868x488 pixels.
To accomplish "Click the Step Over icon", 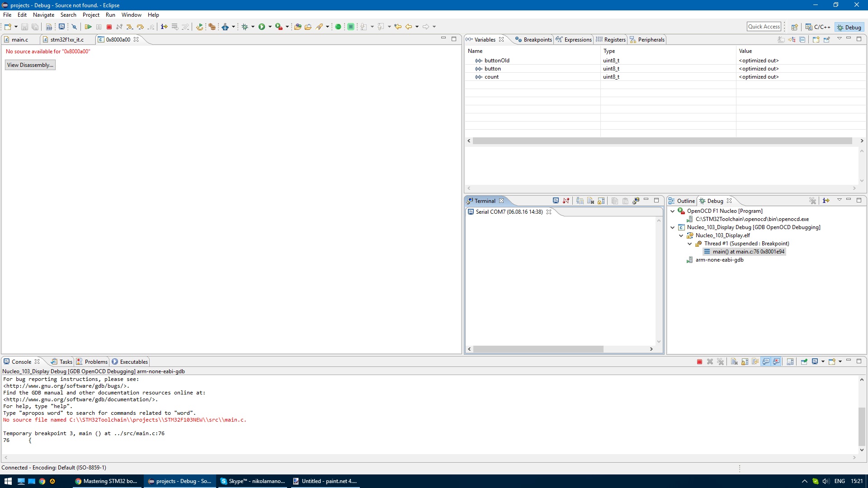I will [140, 27].
